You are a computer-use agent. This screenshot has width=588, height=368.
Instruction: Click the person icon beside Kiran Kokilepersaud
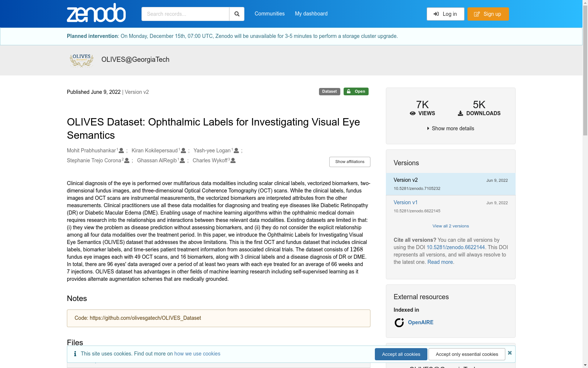click(x=183, y=151)
